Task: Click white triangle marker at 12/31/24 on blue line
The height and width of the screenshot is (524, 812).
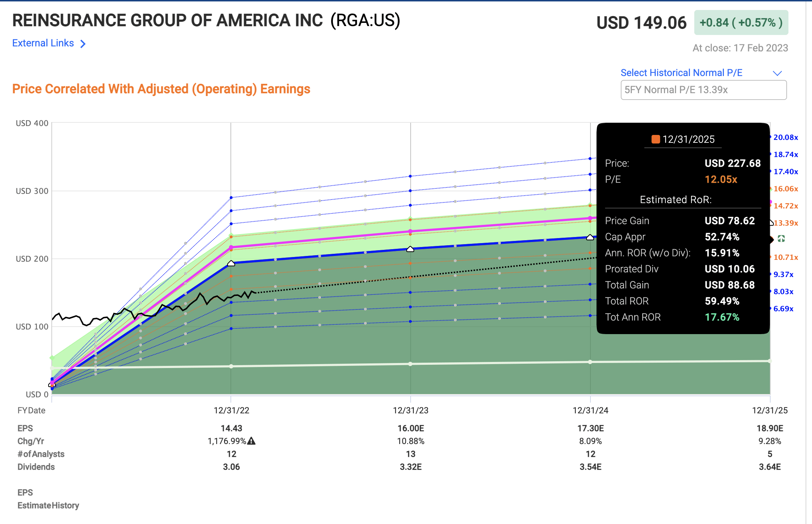Action: pos(590,237)
